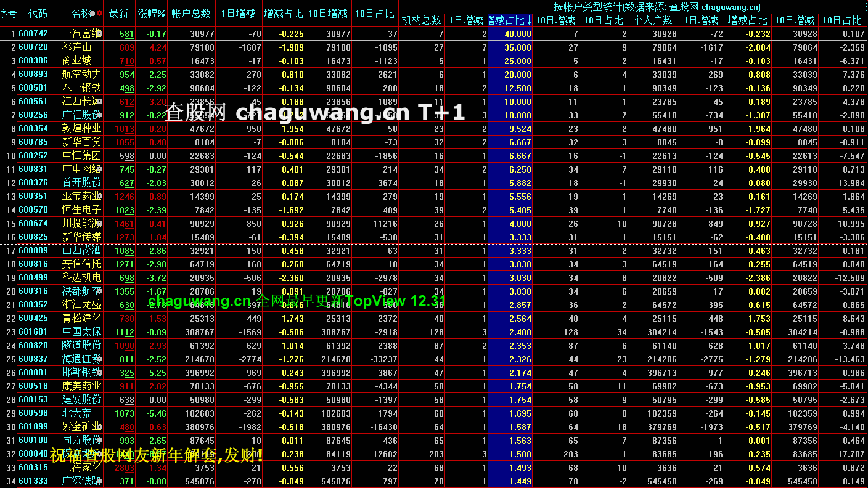
Task: Click the marker icon next to 一汽富维
Action: coord(99,32)
